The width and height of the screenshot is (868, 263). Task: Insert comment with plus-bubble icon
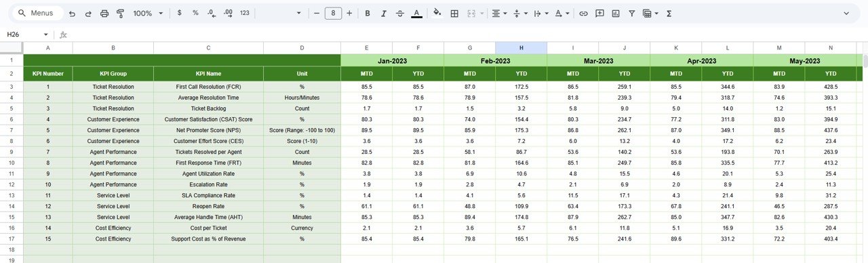(x=599, y=13)
